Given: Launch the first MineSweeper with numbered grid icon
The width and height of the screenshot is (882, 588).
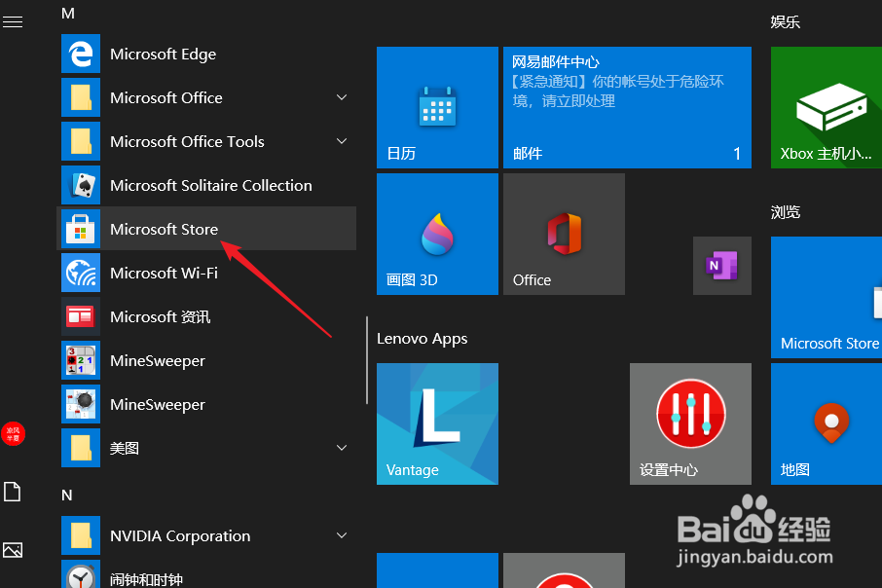Looking at the screenshot, I should pos(81,360).
